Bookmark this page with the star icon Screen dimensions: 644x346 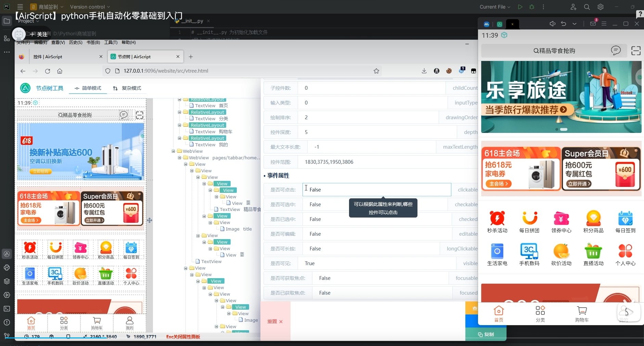click(x=376, y=71)
